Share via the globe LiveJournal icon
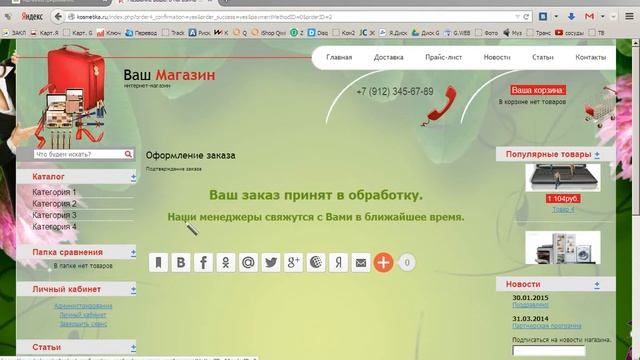The width and height of the screenshot is (640, 360). point(316,262)
